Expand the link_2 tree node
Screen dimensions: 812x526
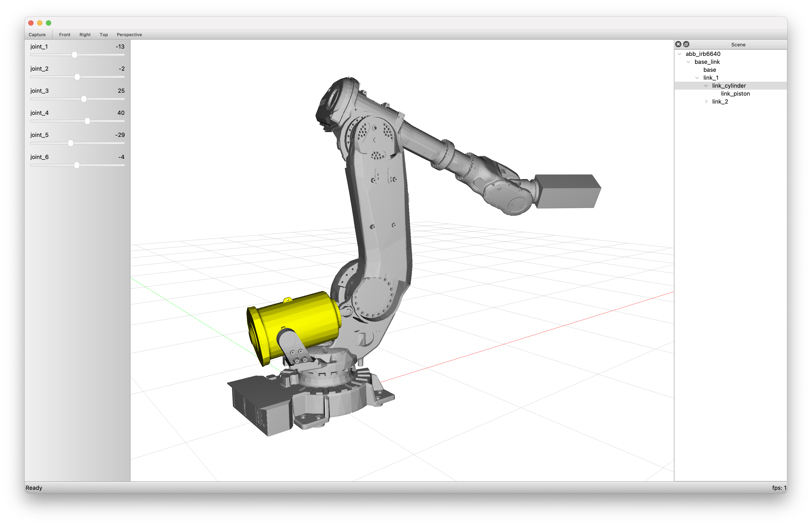click(x=706, y=102)
